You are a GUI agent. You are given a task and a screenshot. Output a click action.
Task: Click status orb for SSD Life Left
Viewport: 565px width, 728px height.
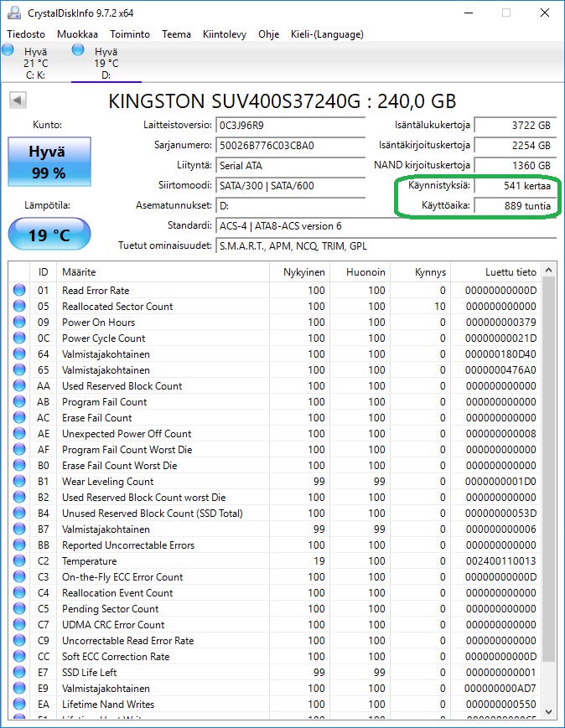point(19,672)
